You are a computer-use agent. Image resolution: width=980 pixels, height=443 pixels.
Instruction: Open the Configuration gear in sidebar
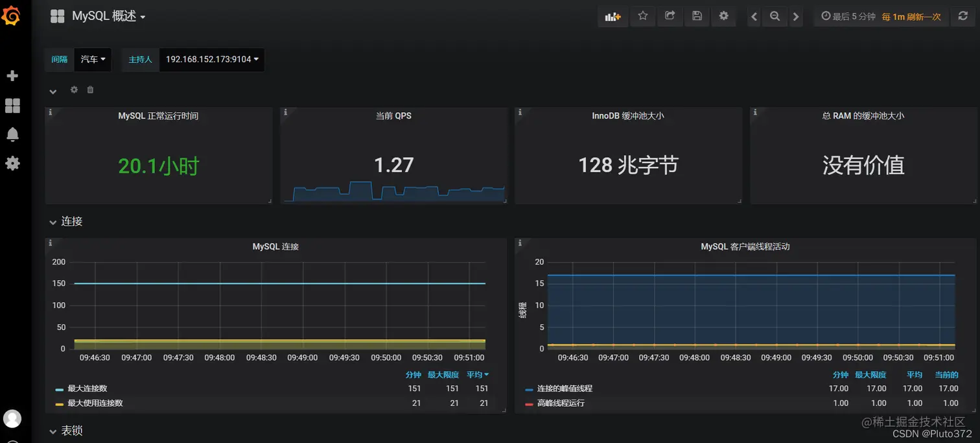[12, 163]
